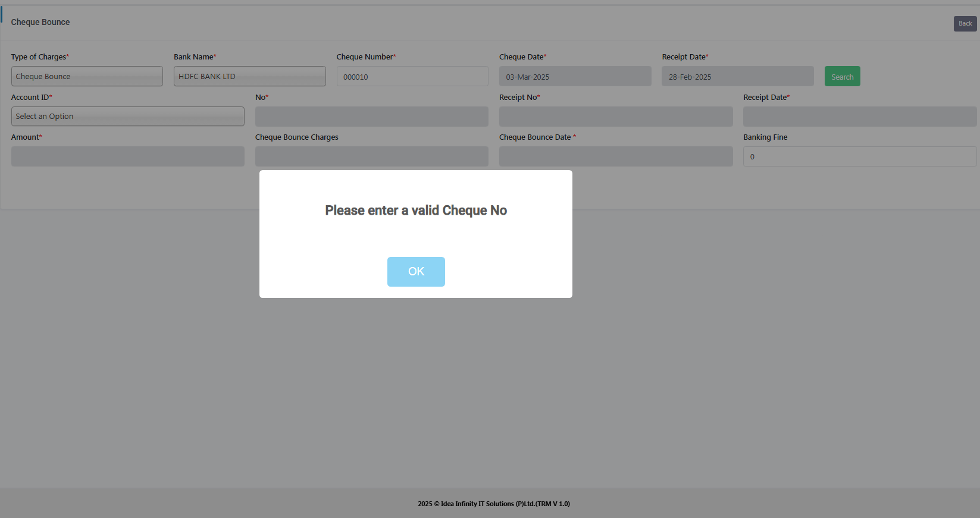Click the Cheque Number label
Screen dimensions: 980x518
coord(366,57)
